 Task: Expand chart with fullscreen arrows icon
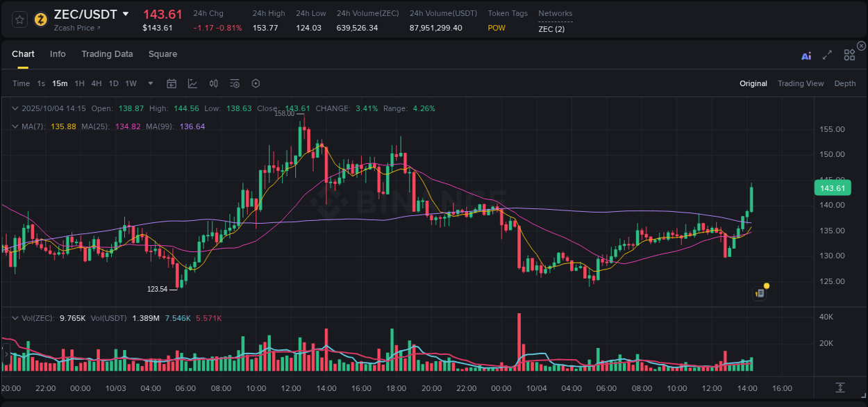click(827, 55)
